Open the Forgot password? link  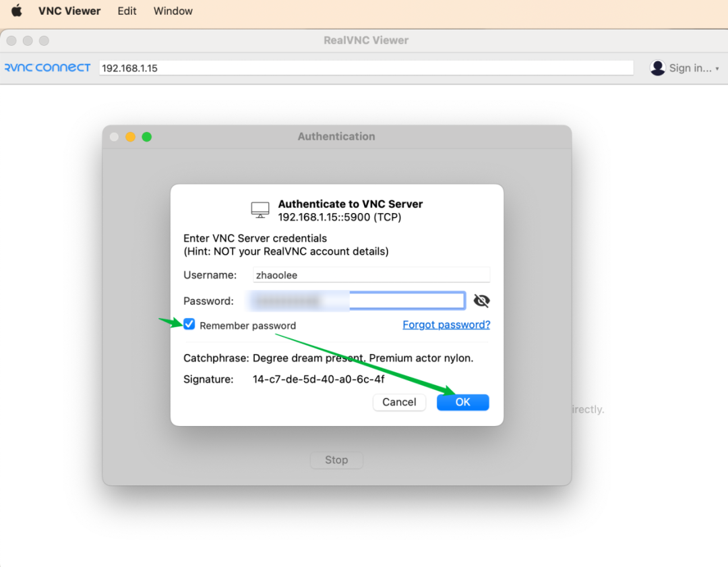point(446,324)
